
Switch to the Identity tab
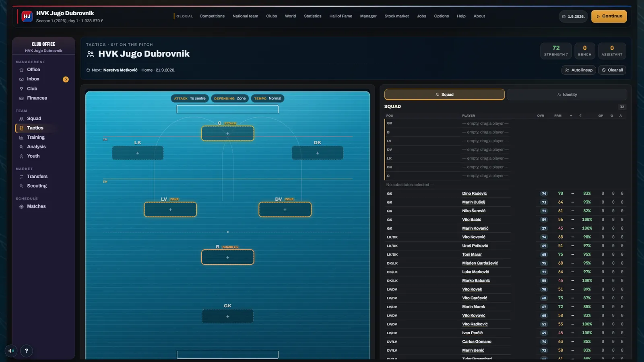tap(567, 95)
